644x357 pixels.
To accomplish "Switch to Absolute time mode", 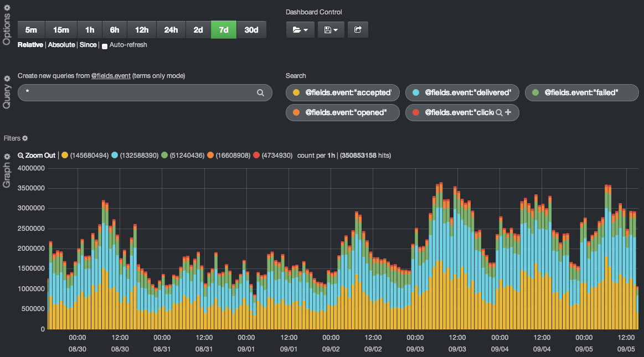I will coord(61,45).
